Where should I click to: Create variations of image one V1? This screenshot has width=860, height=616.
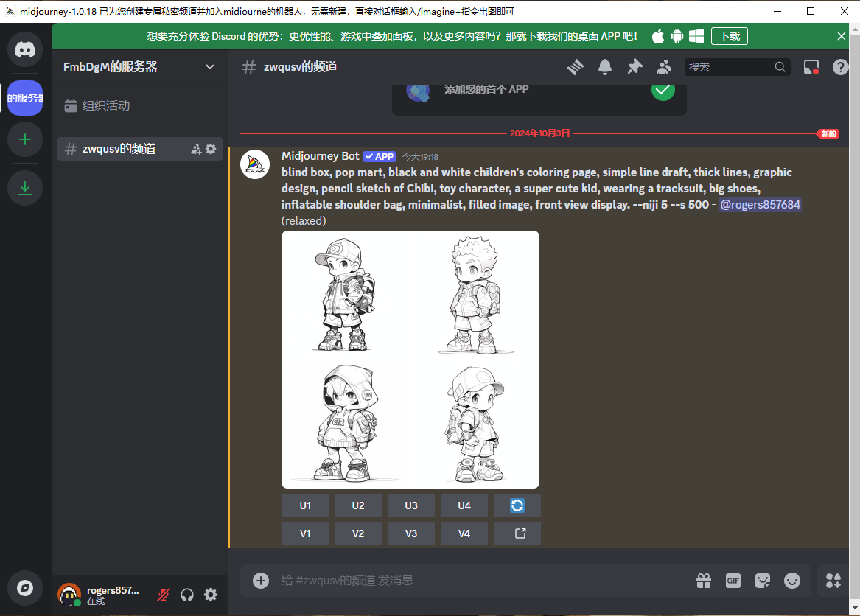point(305,533)
